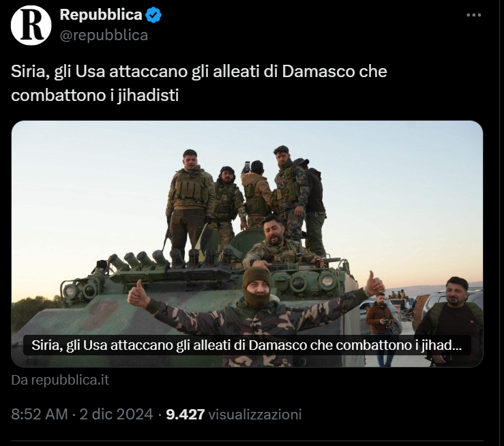504x446 pixels.
Task: Open the @repubblica handle link
Action: [104, 35]
